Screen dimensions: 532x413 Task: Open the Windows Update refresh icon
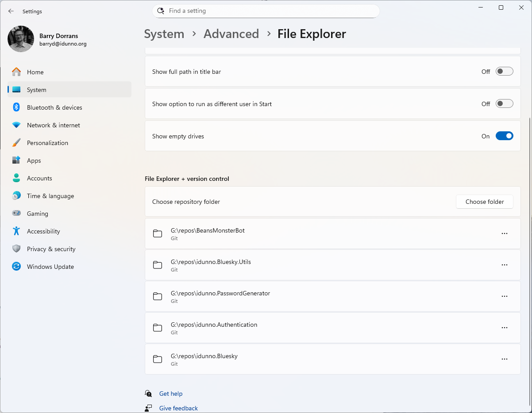[16, 267]
